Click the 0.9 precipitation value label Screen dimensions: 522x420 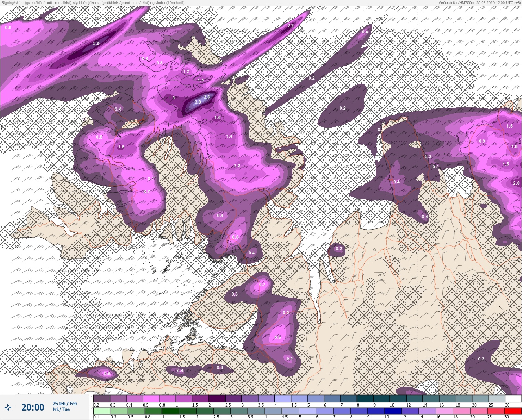point(482,141)
